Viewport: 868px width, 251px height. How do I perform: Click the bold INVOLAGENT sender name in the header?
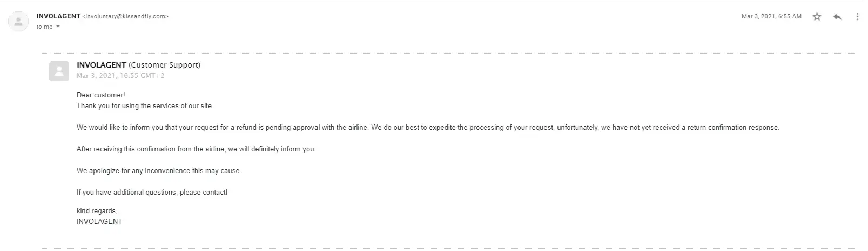(x=58, y=16)
